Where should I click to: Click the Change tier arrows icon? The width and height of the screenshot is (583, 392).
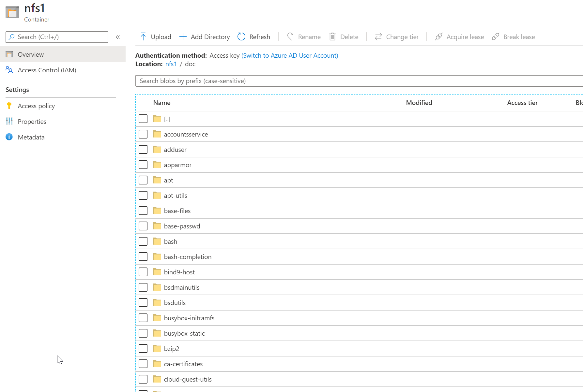[x=378, y=37]
